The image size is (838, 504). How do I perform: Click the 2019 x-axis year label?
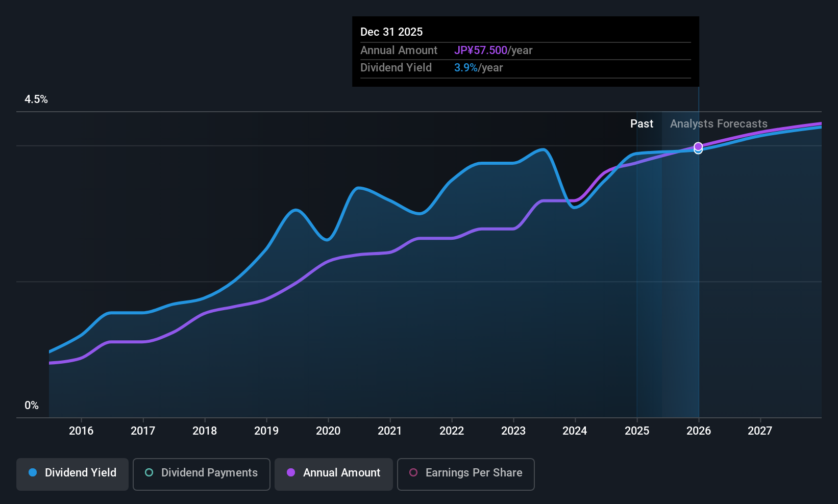click(x=266, y=431)
